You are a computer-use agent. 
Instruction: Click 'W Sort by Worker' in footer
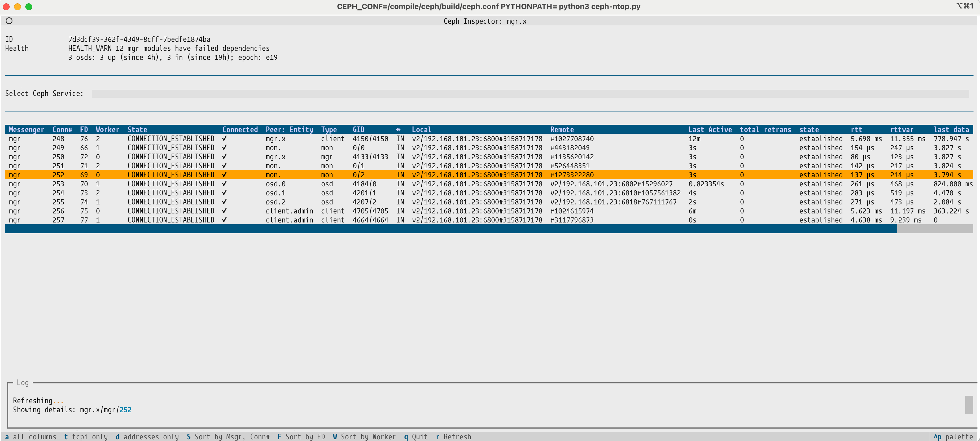[x=364, y=436]
